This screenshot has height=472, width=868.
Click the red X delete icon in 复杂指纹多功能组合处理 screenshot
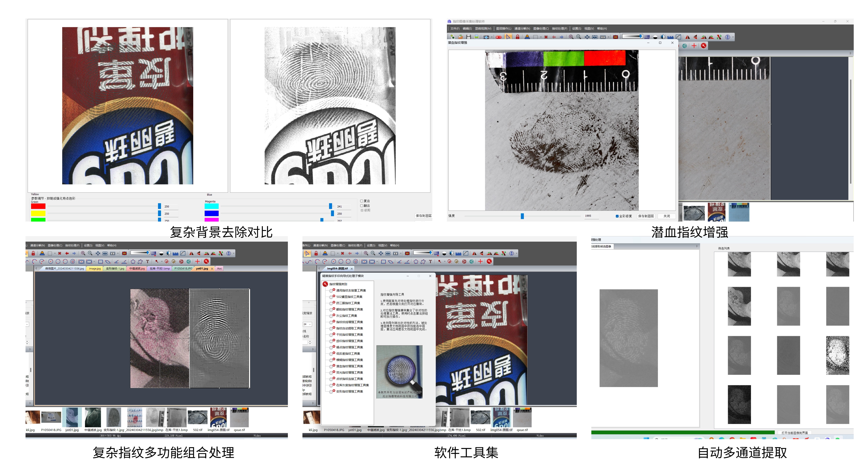point(60,253)
